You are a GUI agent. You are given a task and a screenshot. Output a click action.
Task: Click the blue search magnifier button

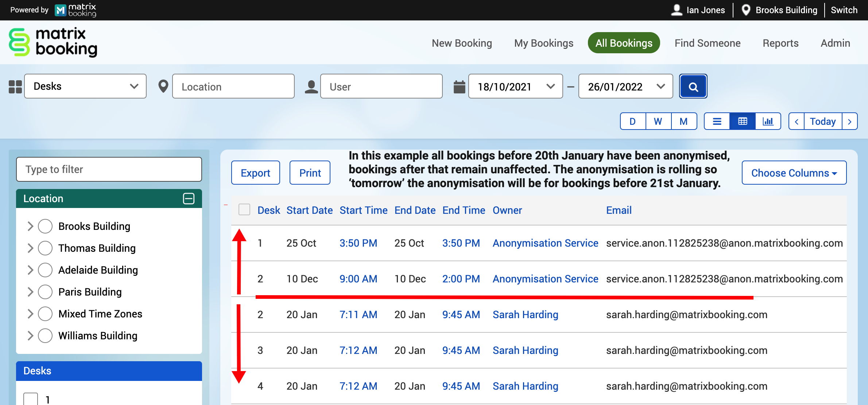(x=693, y=86)
